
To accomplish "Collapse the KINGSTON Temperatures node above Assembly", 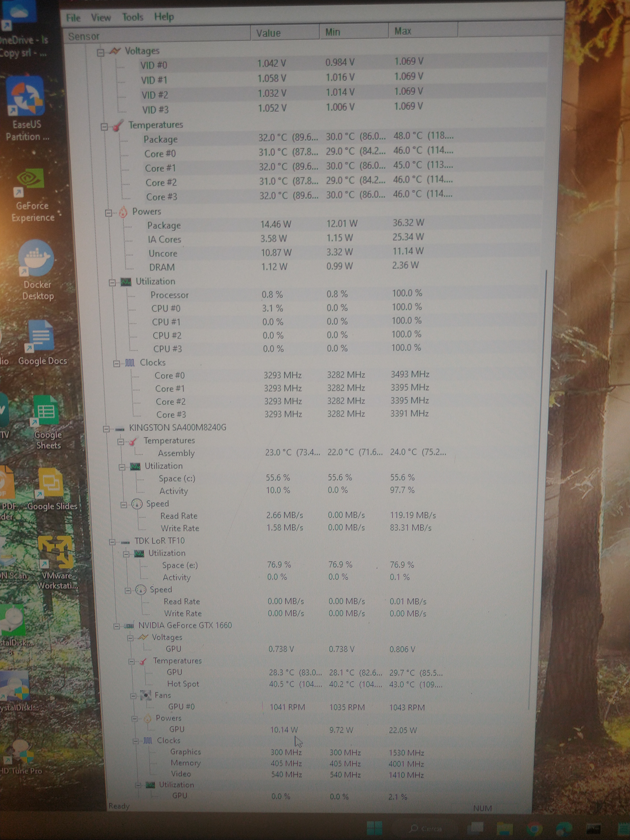I will coord(120,442).
